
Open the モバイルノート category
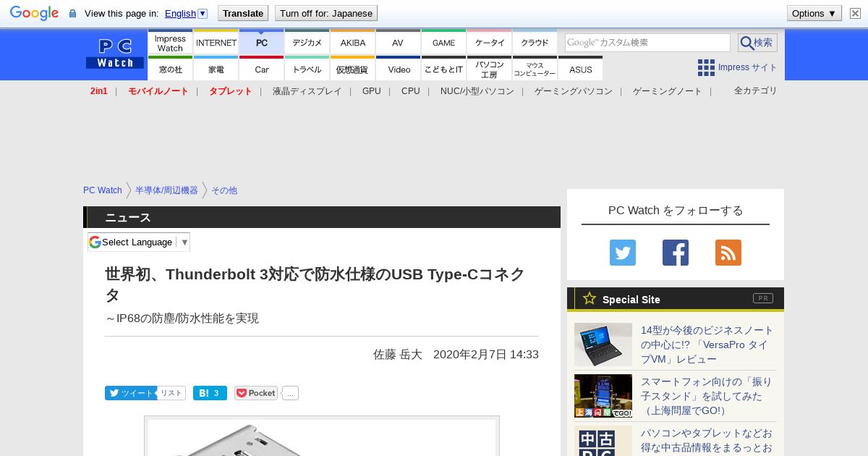(x=158, y=91)
